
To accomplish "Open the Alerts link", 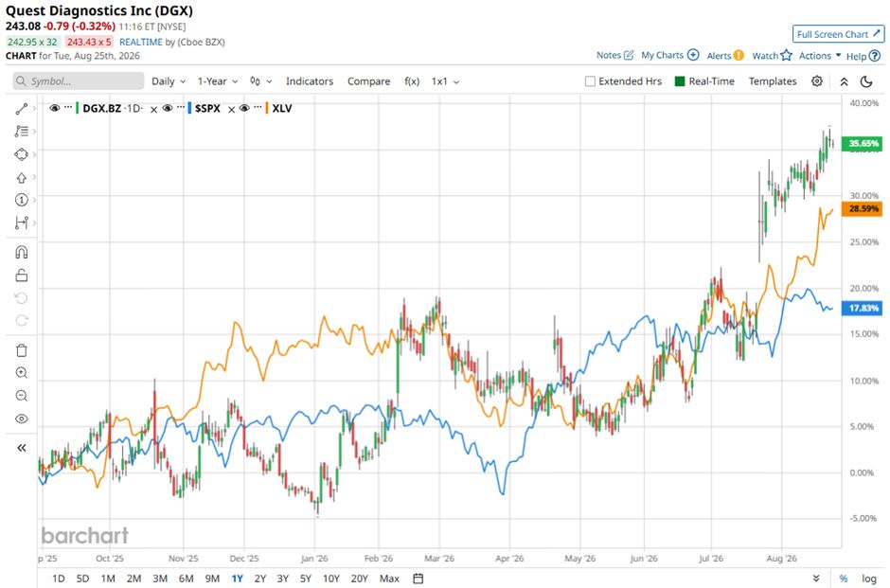I will [725, 55].
